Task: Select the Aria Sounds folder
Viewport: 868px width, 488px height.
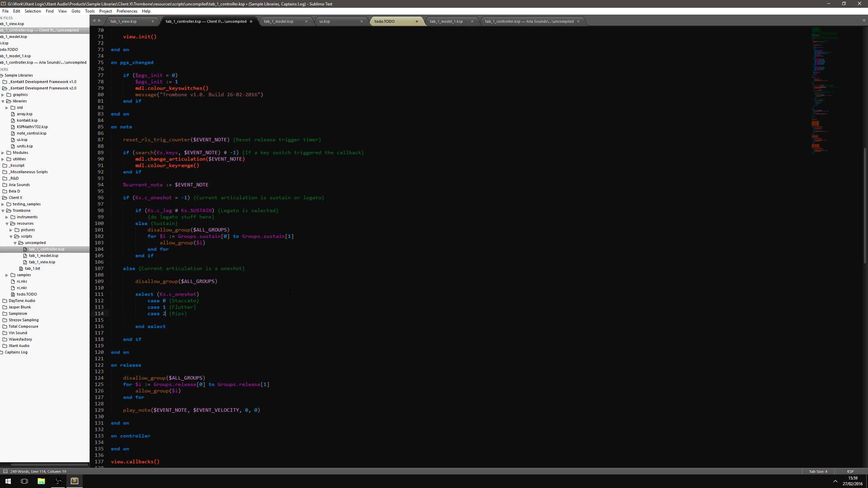Action: coord(19,185)
